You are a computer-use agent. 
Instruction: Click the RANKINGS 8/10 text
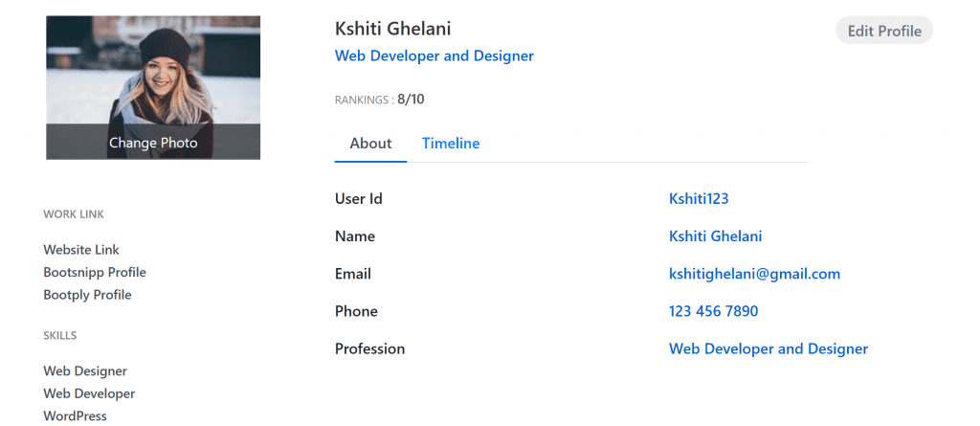pyautogui.click(x=379, y=100)
